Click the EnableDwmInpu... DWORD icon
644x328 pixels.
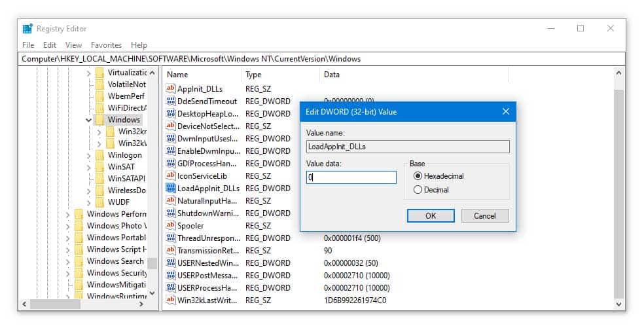point(170,151)
